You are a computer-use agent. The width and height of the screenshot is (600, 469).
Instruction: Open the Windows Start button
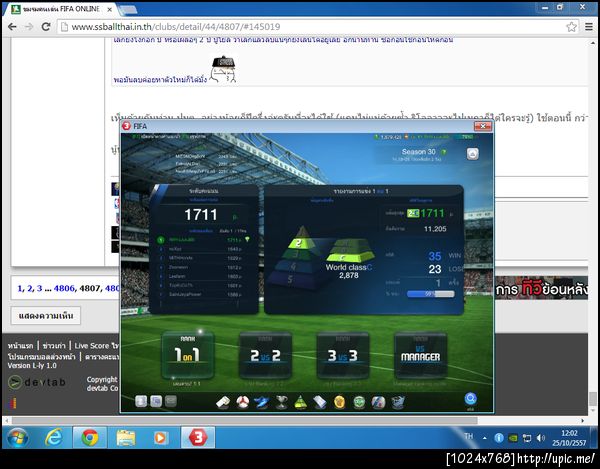(18, 438)
